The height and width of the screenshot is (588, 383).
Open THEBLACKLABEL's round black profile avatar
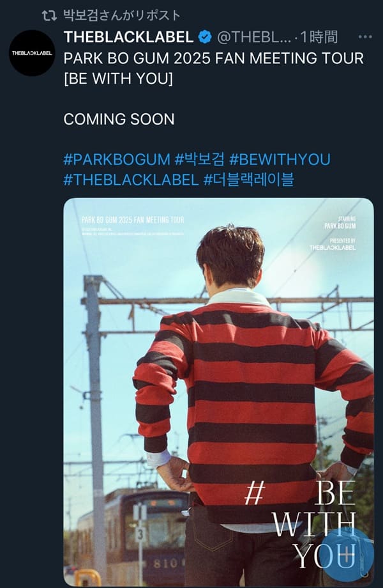pyautogui.click(x=32, y=53)
